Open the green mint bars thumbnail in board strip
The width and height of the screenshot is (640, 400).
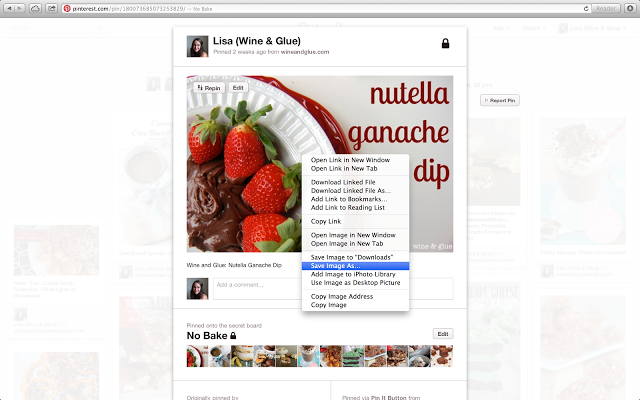pyautogui.click(x=353, y=356)
